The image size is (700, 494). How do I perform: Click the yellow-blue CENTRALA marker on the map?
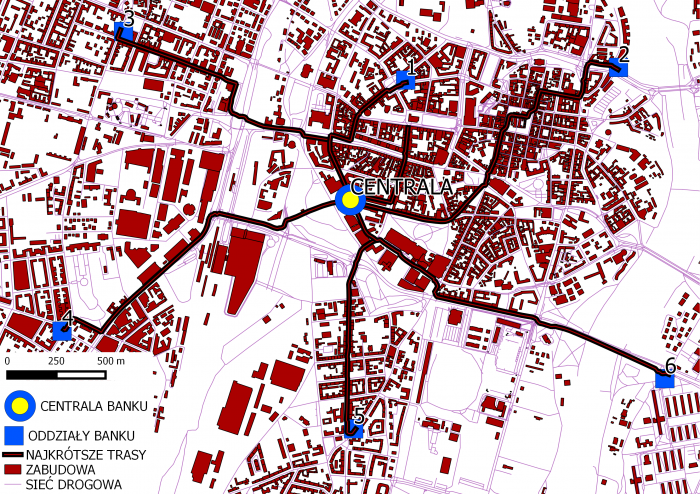click(x=350, y=200)
